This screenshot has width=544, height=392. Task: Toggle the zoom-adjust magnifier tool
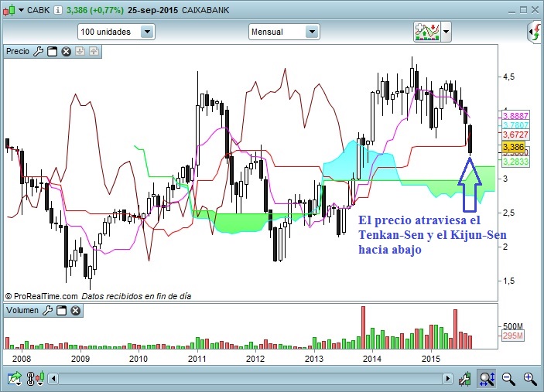pos(487,379)
